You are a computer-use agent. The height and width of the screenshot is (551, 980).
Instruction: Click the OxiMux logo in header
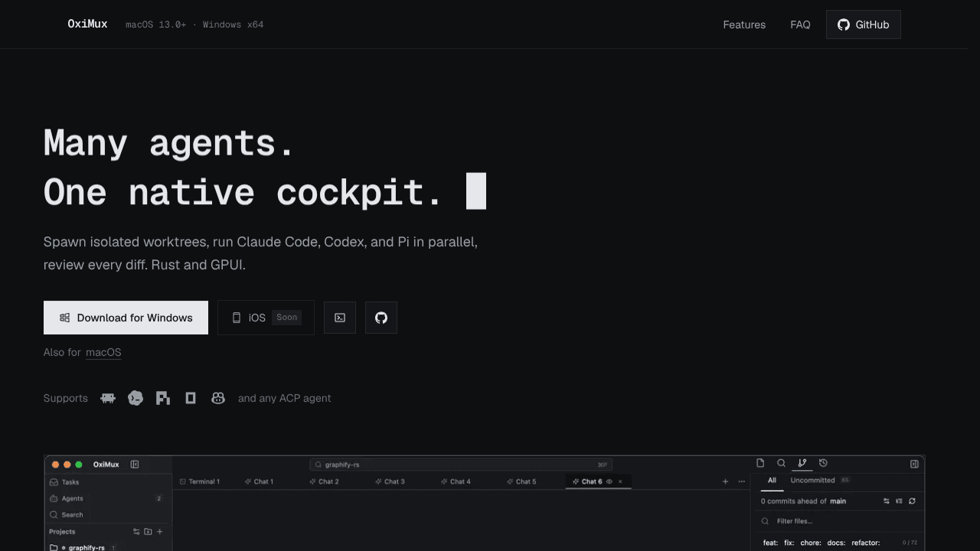point(87,24)
